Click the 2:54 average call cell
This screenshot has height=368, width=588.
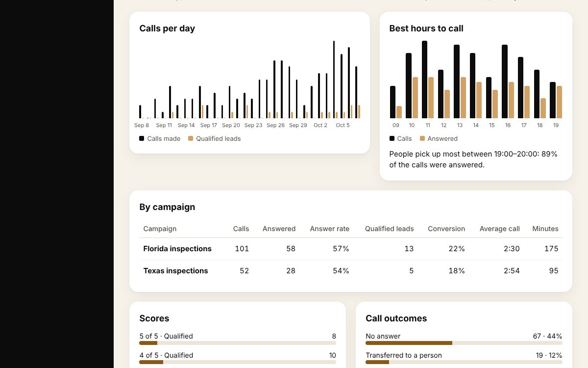coord(512,271)
